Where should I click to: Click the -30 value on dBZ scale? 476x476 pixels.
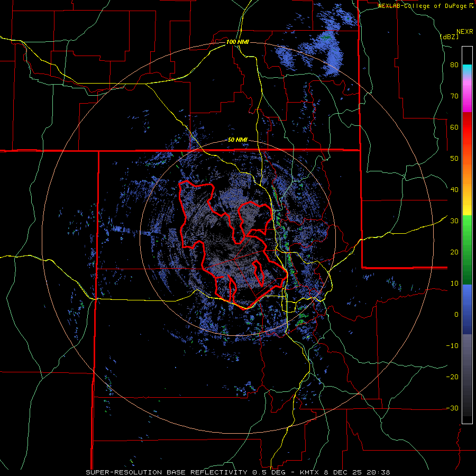coord(452,408)
